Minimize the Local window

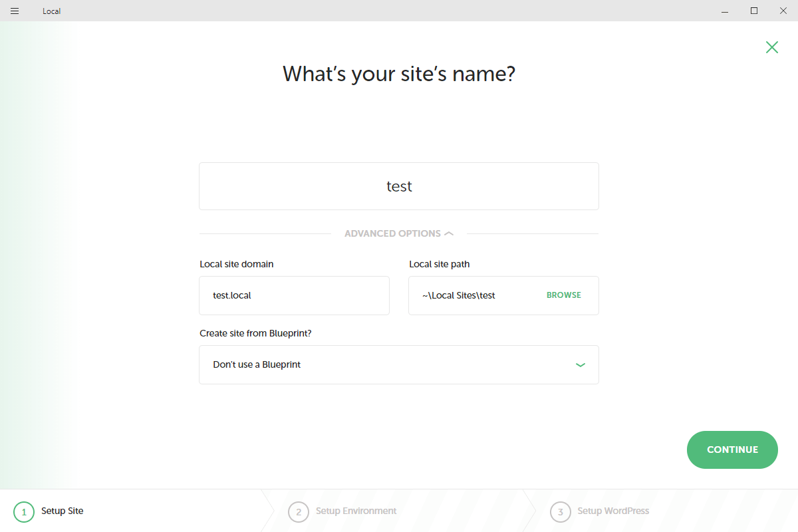tap(724, 11)
